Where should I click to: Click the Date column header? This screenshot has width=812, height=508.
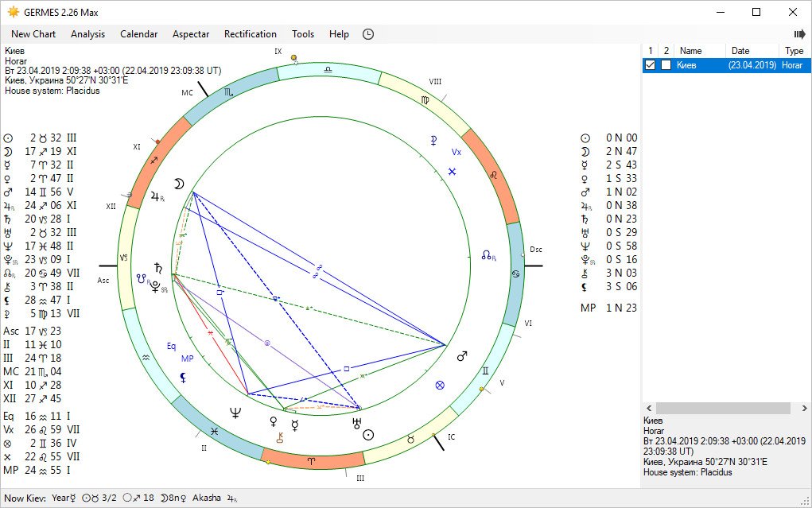pyautogui.click(x=740, y=51)
